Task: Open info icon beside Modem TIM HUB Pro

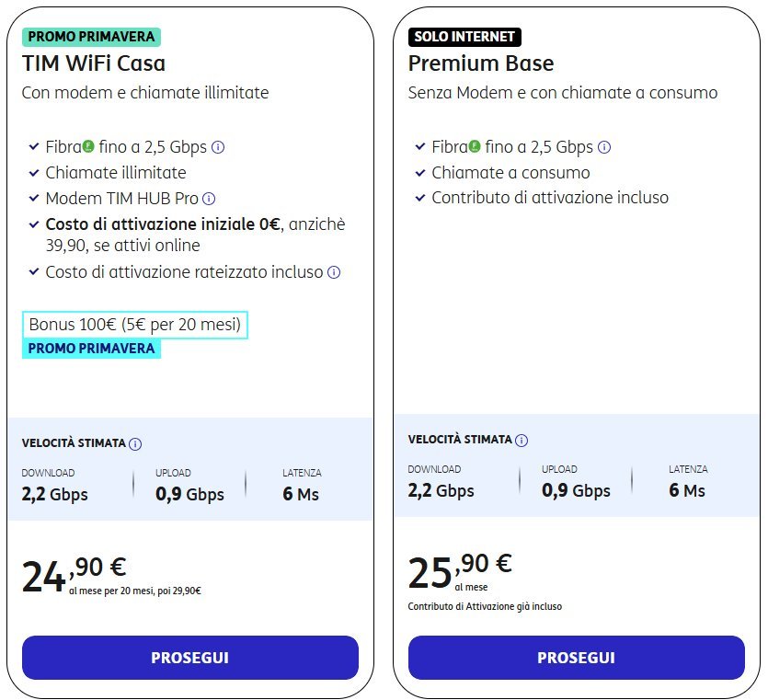Action: click(209, 199)
